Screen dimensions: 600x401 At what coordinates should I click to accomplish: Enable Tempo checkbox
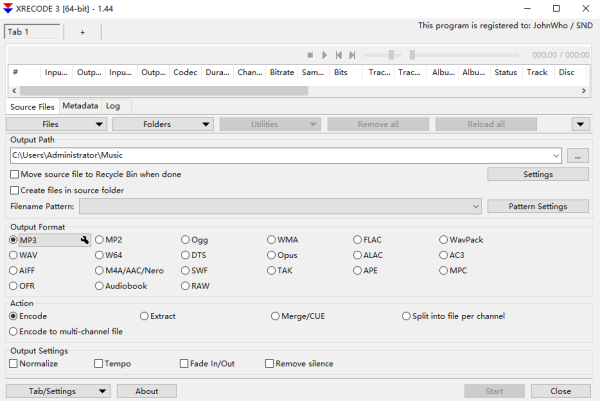(112, 364)
